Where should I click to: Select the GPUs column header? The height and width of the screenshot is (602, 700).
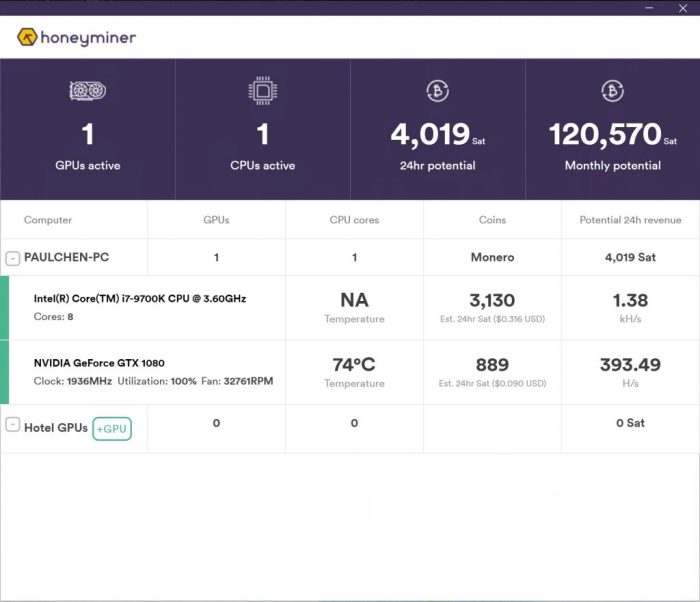point(216,220)
